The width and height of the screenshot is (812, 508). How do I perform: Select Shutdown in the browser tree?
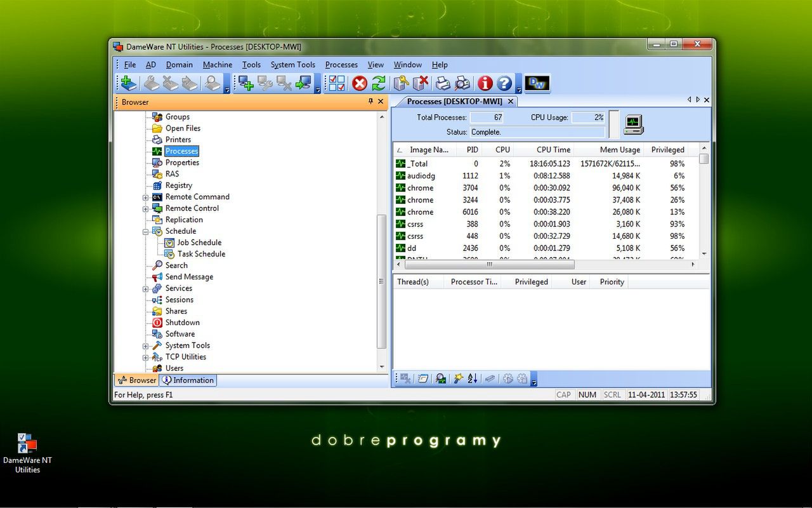click(x=183, y=323)
